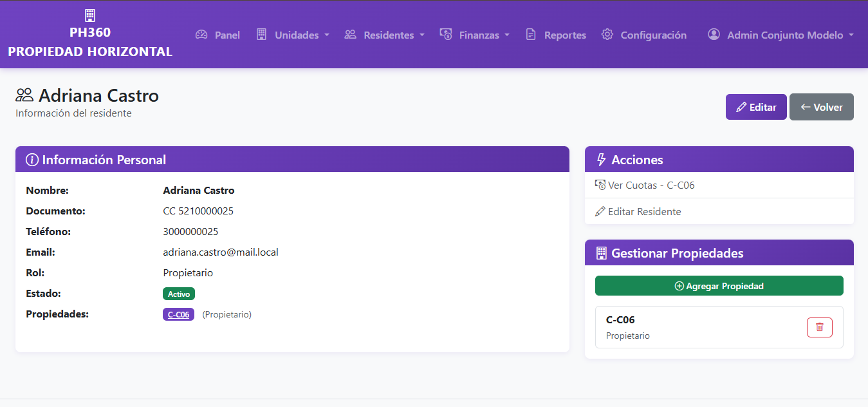The height and width of the screenshot is (407, 868).
Task: Click the pencil icon on Editar button
Action: [741, 108]
